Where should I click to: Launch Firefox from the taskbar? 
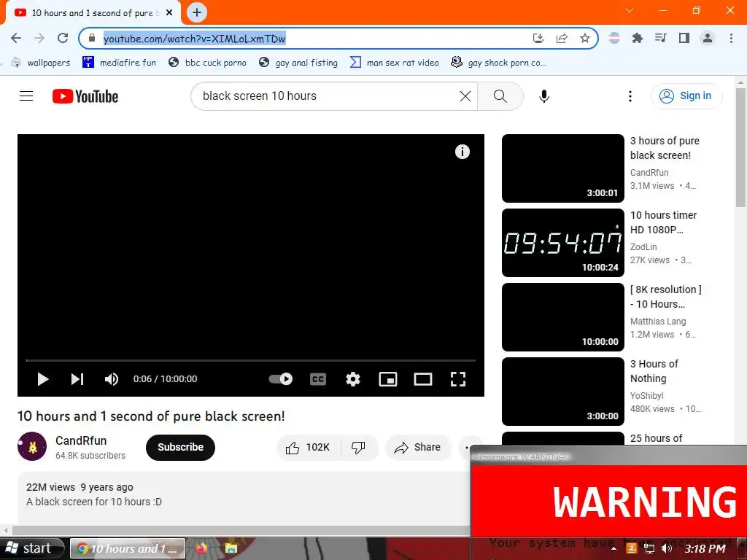[201, 548]
